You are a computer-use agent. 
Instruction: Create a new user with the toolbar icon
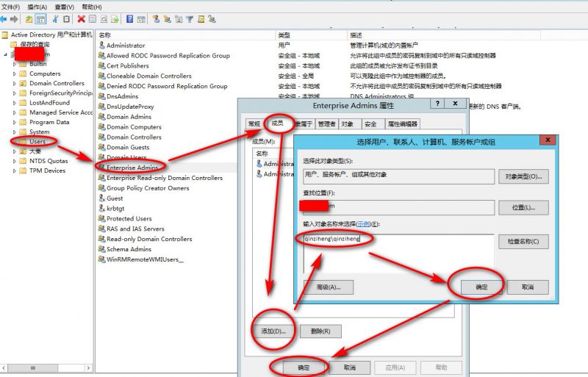click(156, 19)
